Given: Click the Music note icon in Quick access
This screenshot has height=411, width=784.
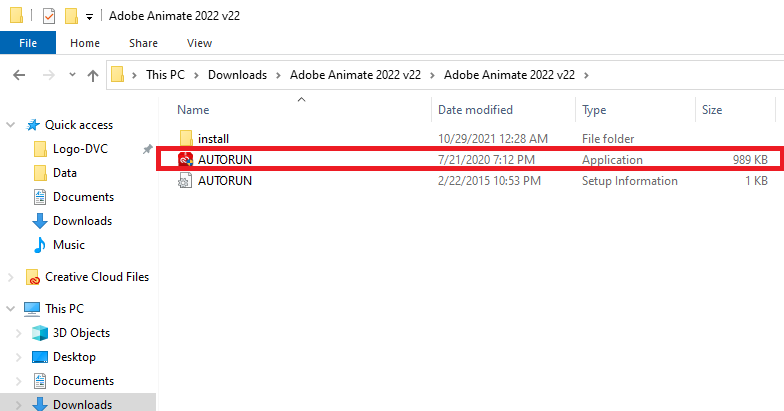Looking at the screenshot, I should click(40, 245).
